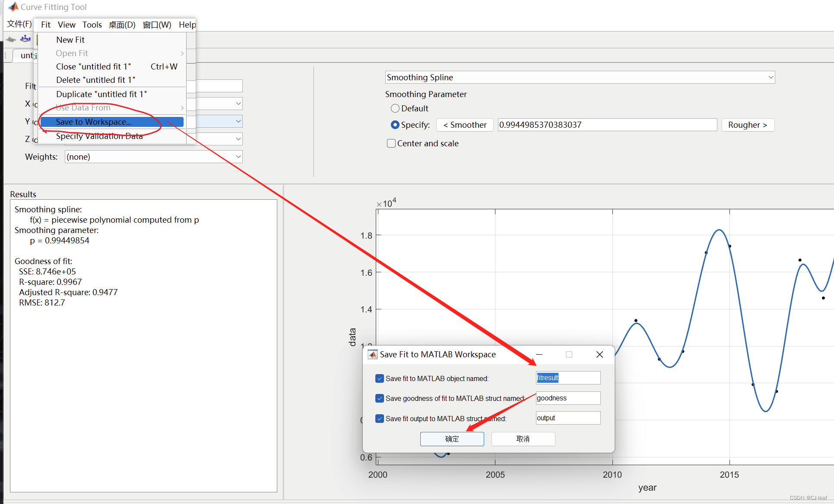The width and height of the screenshot is (834, 504).
Task: Click the < Smoother button
Action: click(465, 125)
